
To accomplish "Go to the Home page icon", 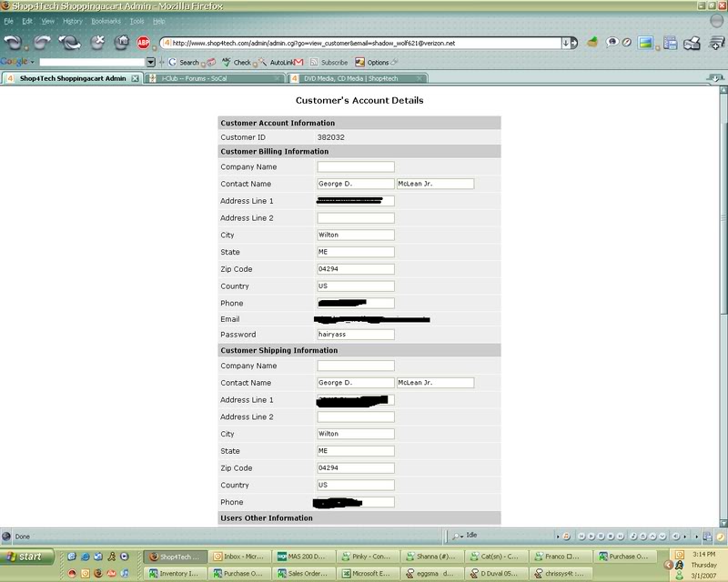I will coord(121,42).
